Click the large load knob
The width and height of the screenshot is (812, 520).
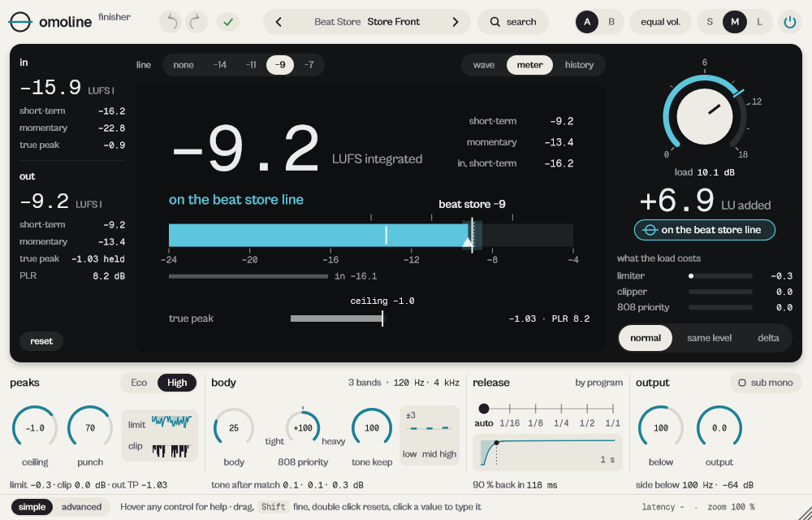point(704,116)
